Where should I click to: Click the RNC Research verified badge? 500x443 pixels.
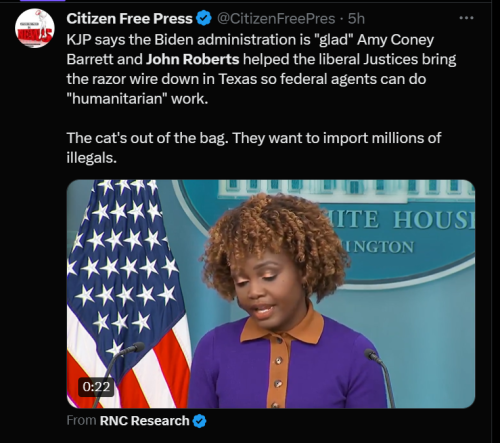click(x=199, y=421)
